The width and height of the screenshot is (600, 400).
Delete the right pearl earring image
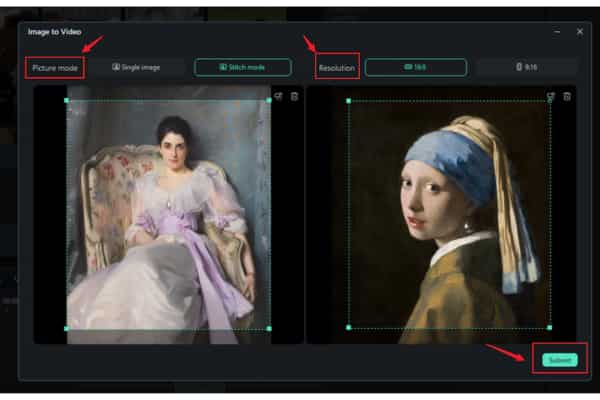[567, 96]
